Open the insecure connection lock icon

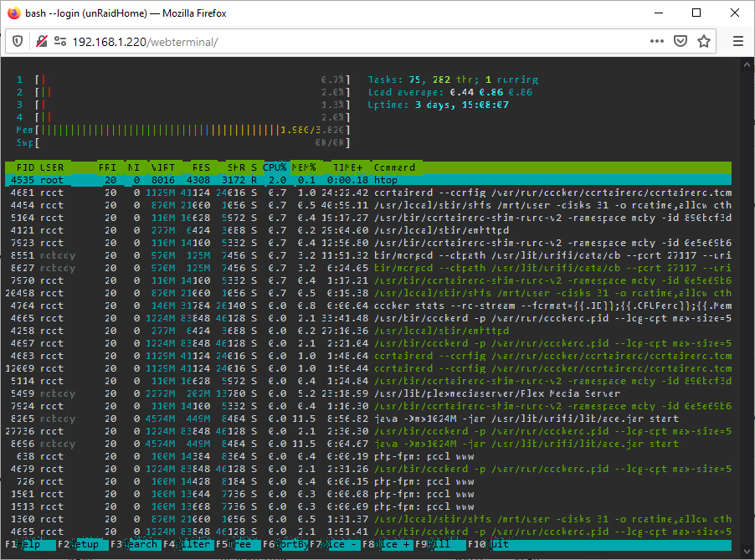click(x=41, y=41)
